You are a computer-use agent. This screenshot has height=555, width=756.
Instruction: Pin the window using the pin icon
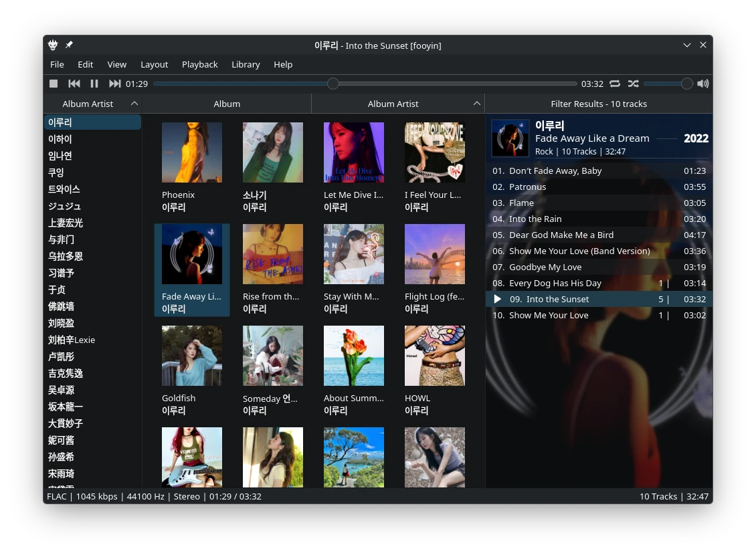[x=69, y=45]
